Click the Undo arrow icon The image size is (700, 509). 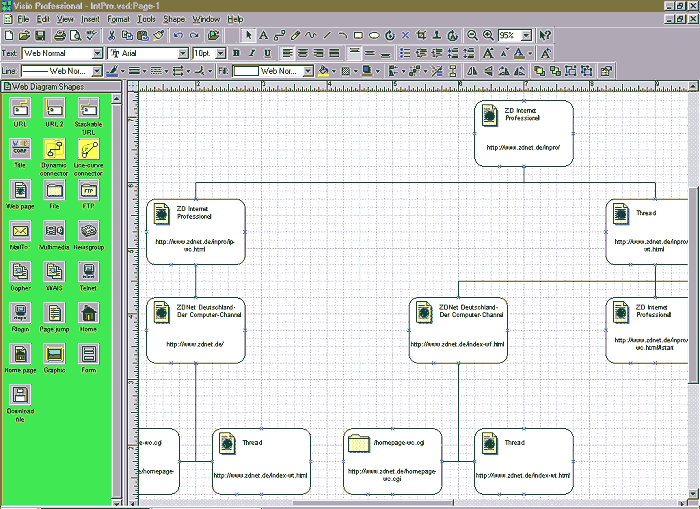[x=178, y=35]
